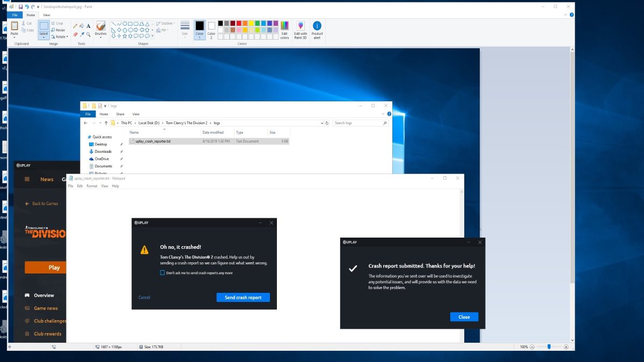Image resolution: width=644 pixels, height=362 pixels.
Task: Expand the Shapes gallery more arrow
Action: click(152, 36)
